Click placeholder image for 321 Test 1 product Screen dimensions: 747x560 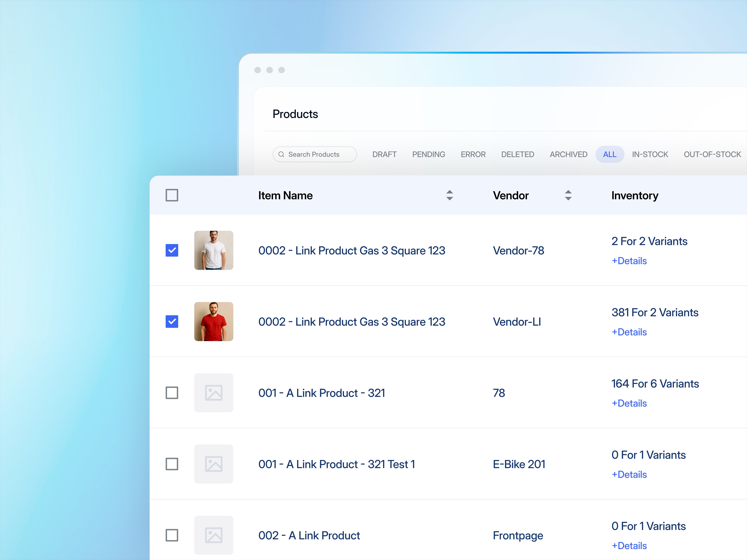click(x=213, y=464)
